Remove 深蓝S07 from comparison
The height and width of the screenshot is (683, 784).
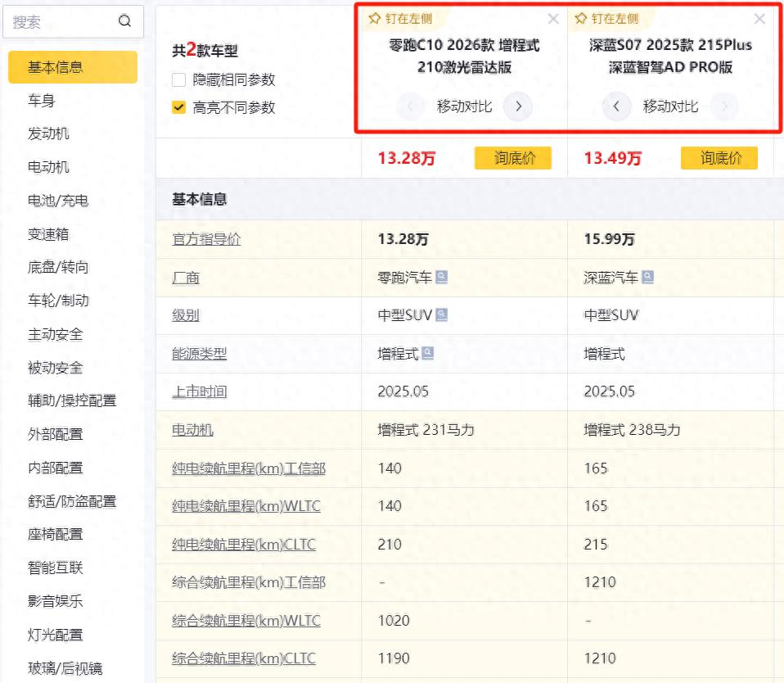(x=759, y=19)
